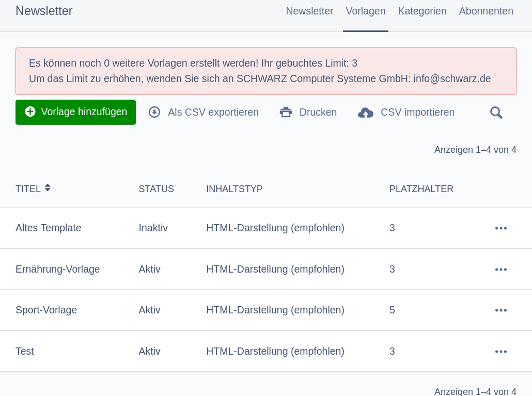
Task: Click the Newsletter page heading
Action: click(44, 11)
